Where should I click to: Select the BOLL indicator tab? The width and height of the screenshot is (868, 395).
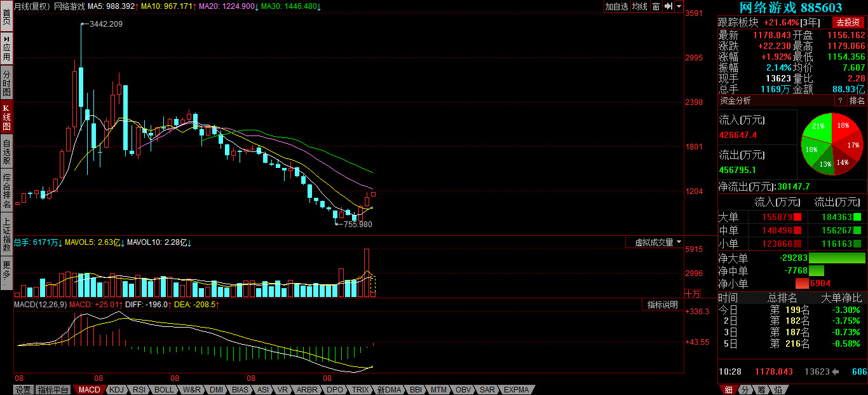tap(164, 390)
